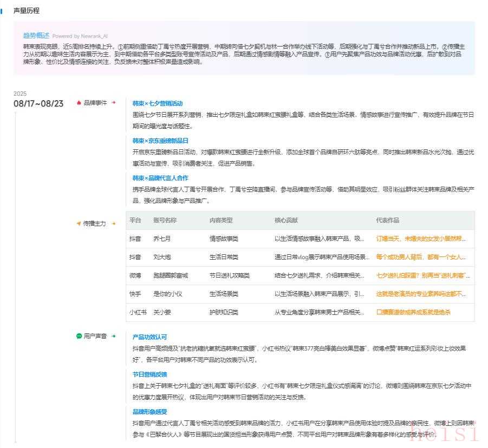Click the orange arrow after 传播主力
Viewport: 488px width, 448px height.
pyautogui.click(x=113, y=223)
